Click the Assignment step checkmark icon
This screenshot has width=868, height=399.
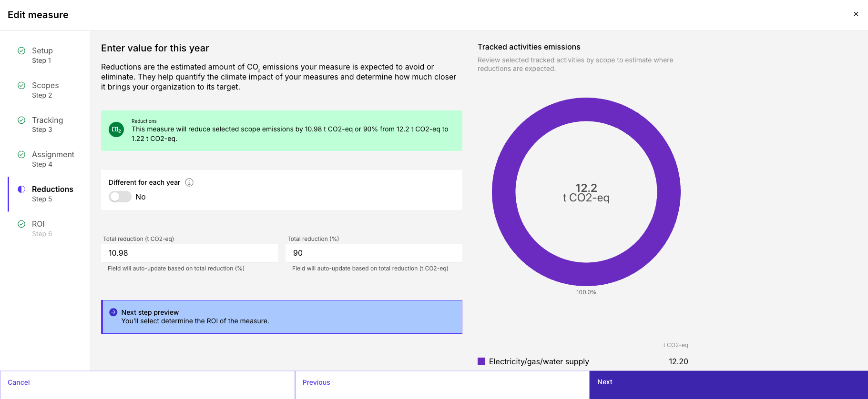click(21, 154)
